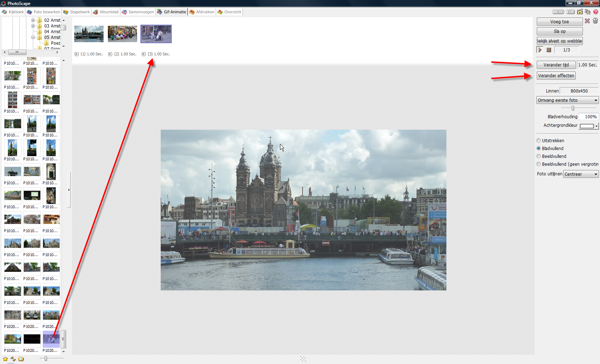Viewport: 600px width, 364px height.
Task: Play the GIF animation preview
Action: [x=540, y=50]
